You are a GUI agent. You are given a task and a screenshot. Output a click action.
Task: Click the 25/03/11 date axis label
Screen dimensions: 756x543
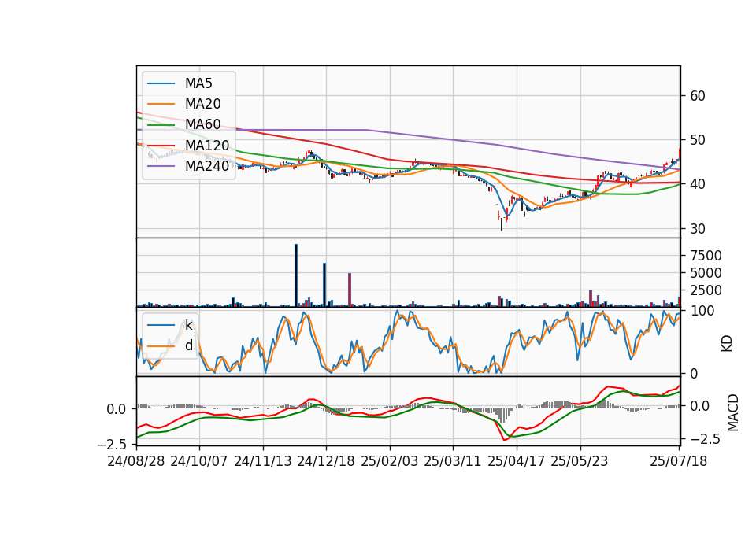tap(452, 461)
